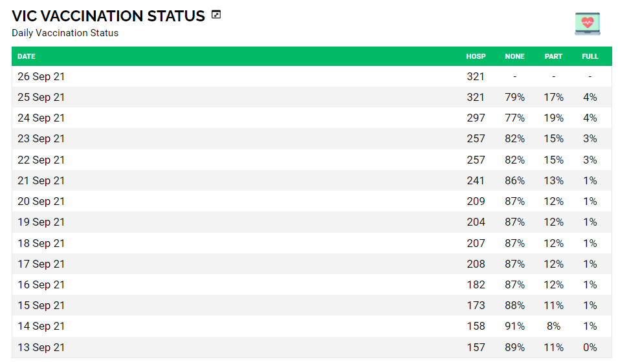The height and width of the screenshot is (364, 618).
Task: Click hospitalisation value 297 for 24 Sep
Action: 476,118
